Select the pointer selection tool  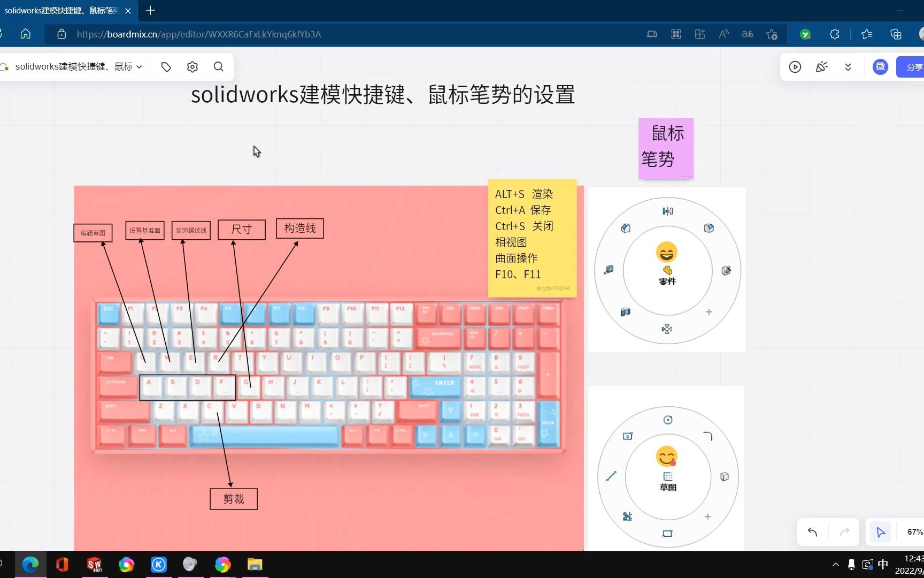(x=880, y=532)
